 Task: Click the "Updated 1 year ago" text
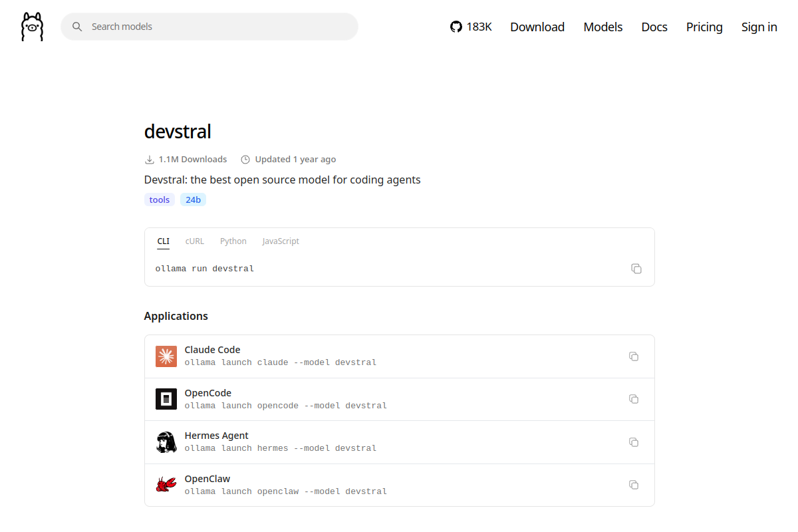point(295,160)
